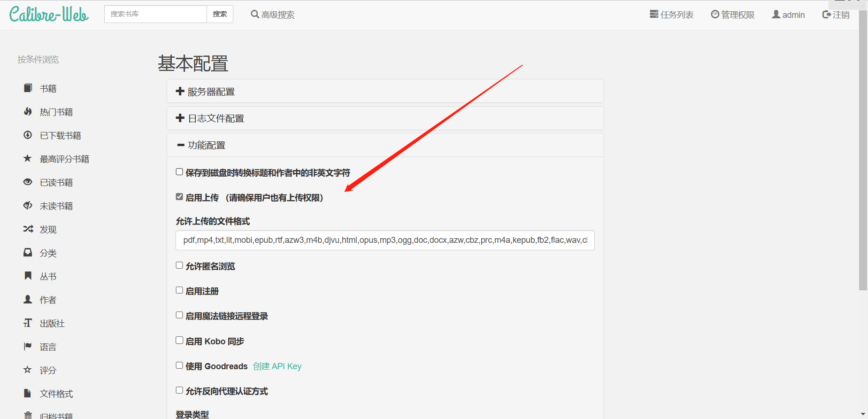Screen dimensions: 868x419
Task: Check the 使用 Goodreads checkbox
Action: click(179, 365)
